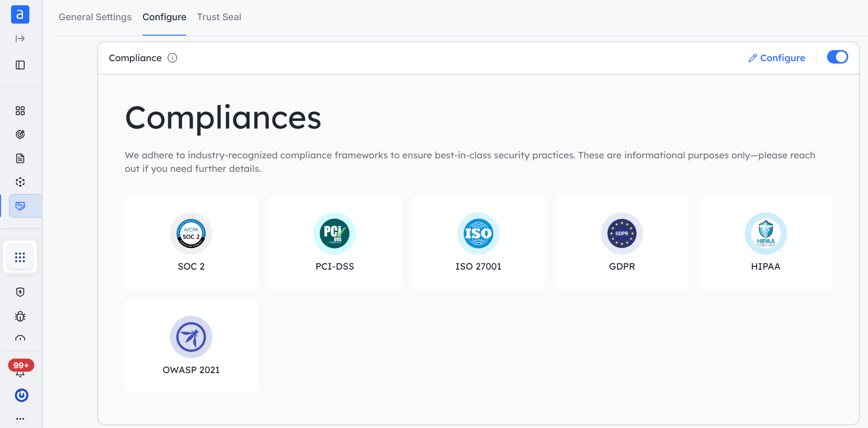
Task: Switch to the Trust Seal tab
Action: (x=219, y=17)
